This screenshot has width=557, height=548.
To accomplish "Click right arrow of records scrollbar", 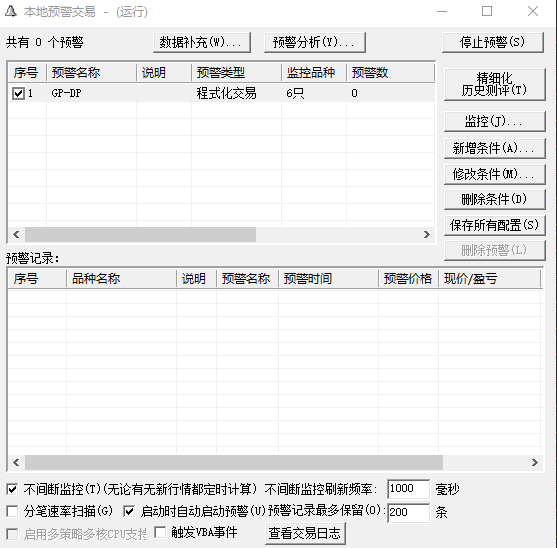I will pos(535,462).
